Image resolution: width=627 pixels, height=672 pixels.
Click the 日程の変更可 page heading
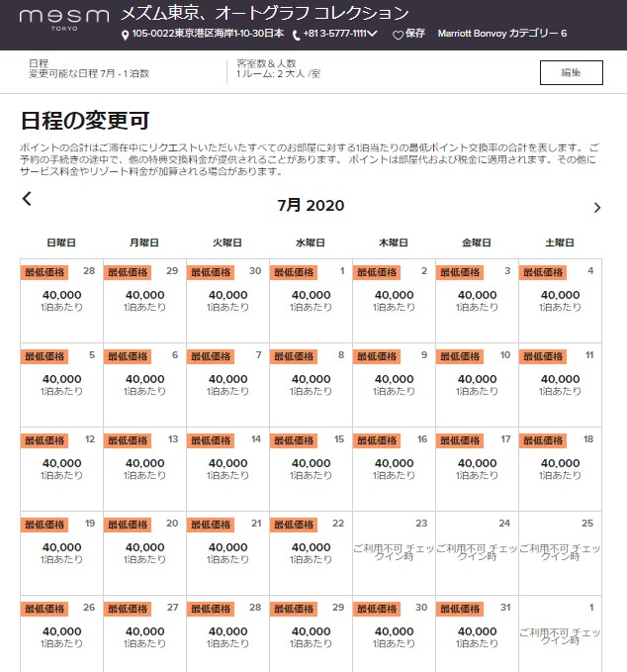(85, 121)
